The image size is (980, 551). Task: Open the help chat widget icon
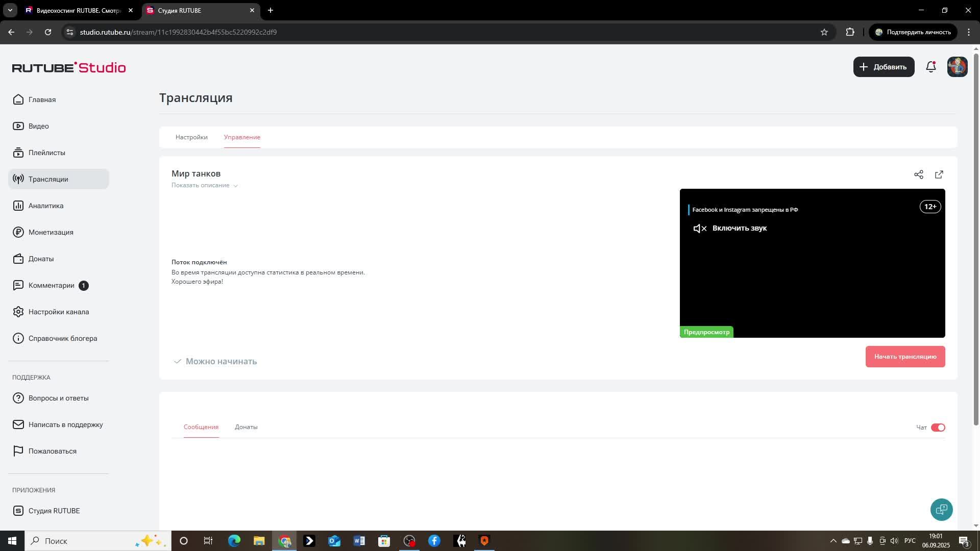pyautogui.click(x=941, y=509)
